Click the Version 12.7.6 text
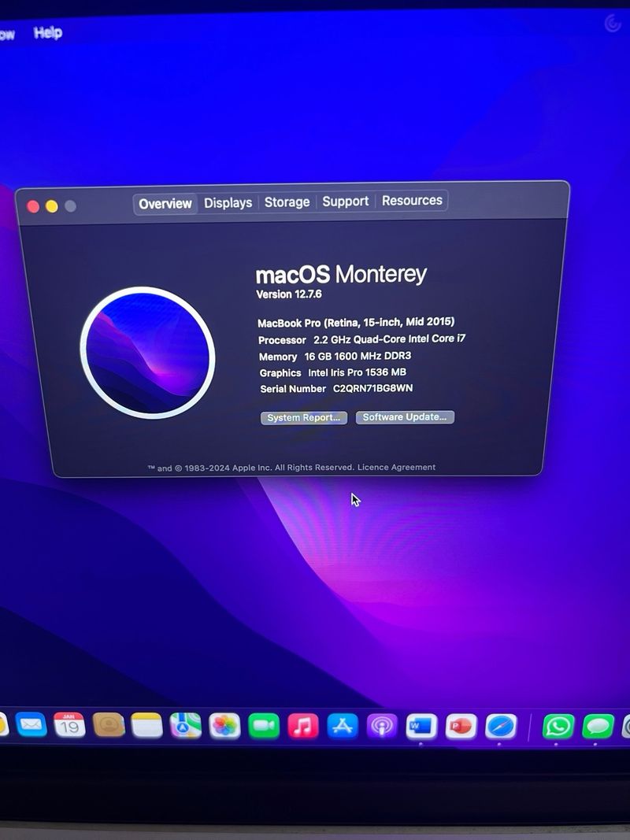 289,294
